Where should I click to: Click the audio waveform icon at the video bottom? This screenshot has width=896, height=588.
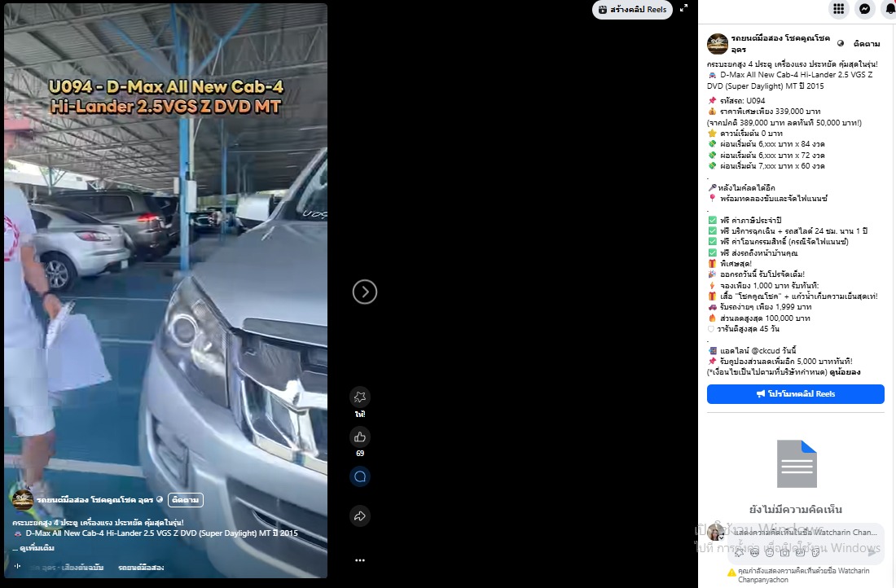pos(18,566)
